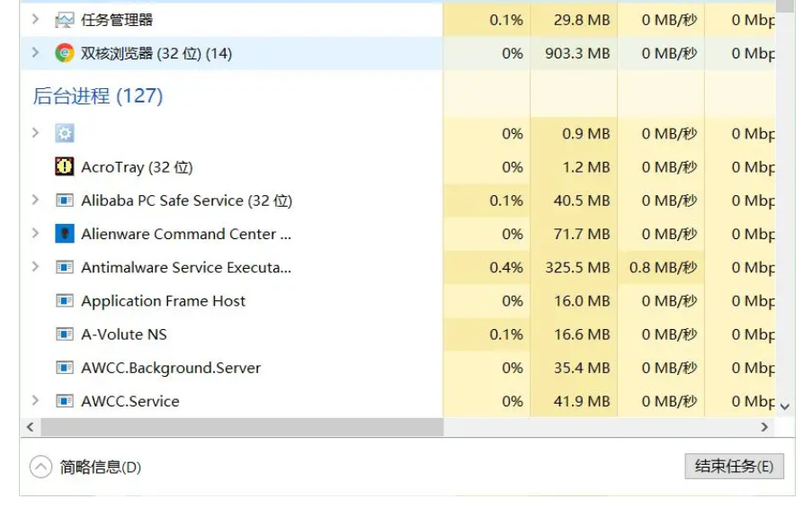The height and width of the screenshot is (526, 812).
Task: Click the 16.0 MB memory value
Action: (582, 301)
